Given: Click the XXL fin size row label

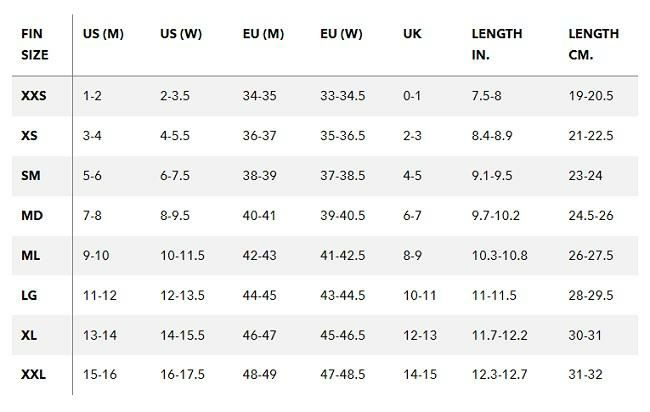Looking at the screenshot, I should tap(33, 375).
